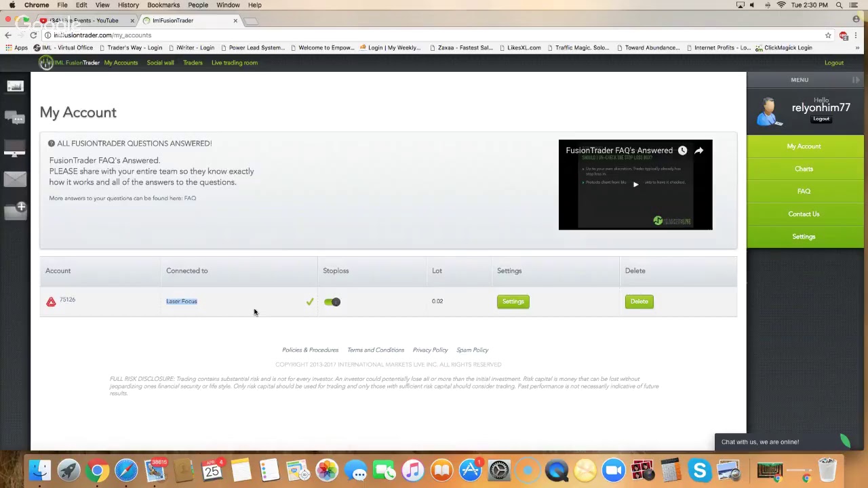Open the Trader's Way - Login bookmark
868x488 pixels.
tap(130, 48)
